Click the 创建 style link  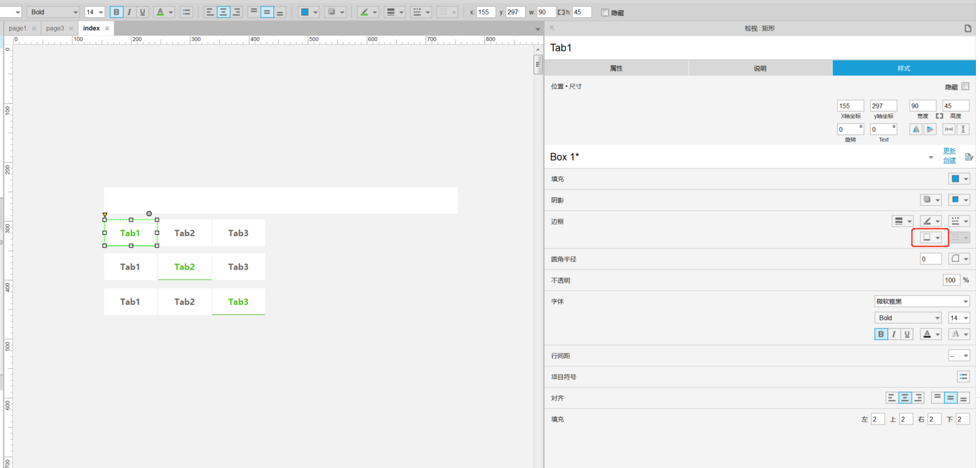pos(949,161)
